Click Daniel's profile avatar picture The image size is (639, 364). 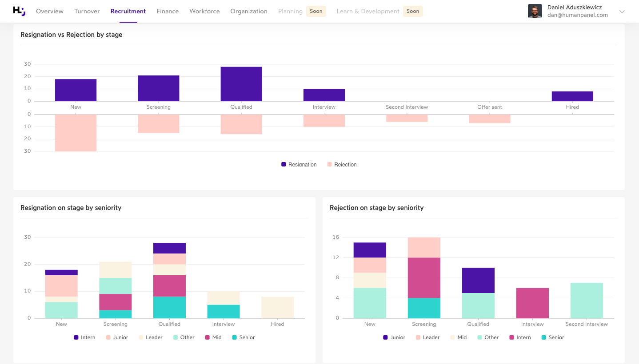pos(535,11)
